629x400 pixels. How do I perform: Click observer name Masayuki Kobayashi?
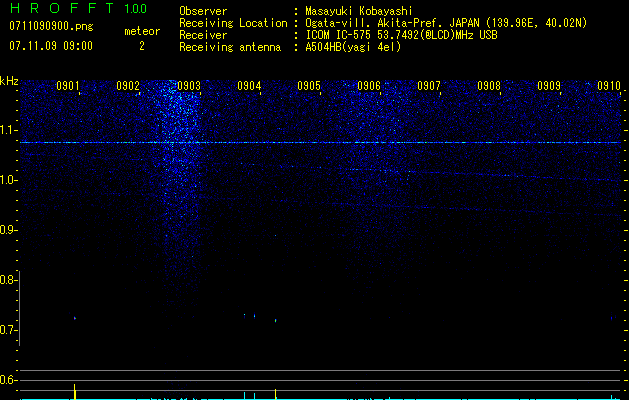[359, 11]
